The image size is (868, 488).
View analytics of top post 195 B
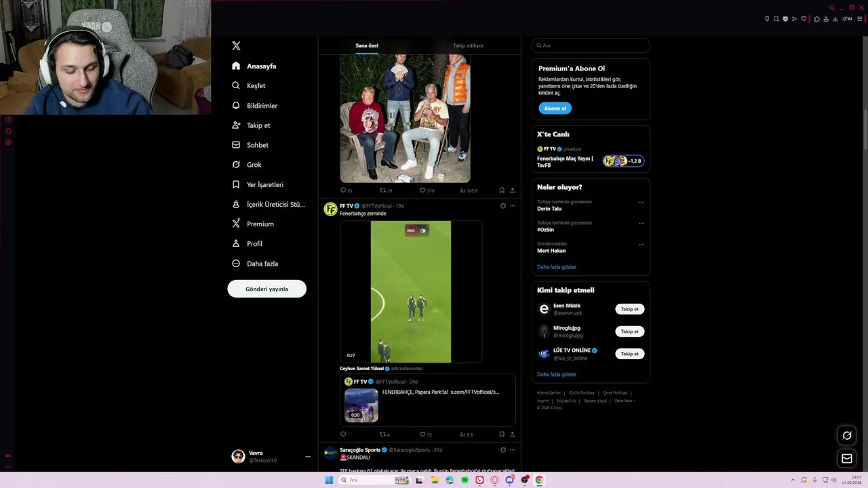point(469,190)
